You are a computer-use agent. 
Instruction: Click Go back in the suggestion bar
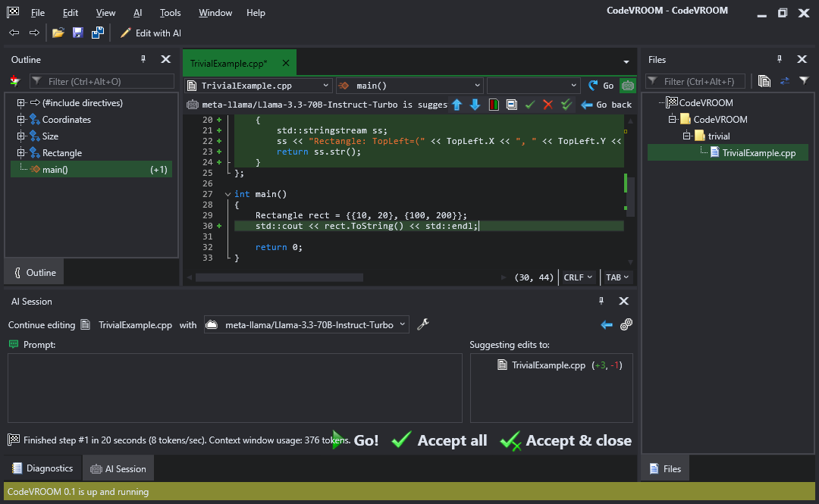(x=607, y=105)
